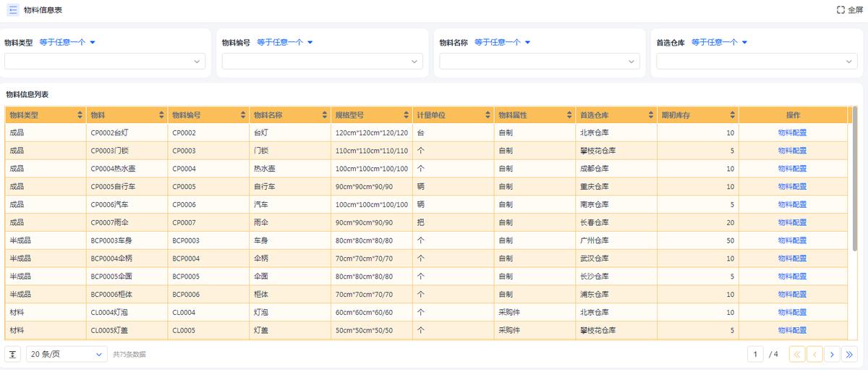Click the 物料信息列表 section title
Image resolution: width=868 pixels, height=370 pixels.
[x=27, y=94]
